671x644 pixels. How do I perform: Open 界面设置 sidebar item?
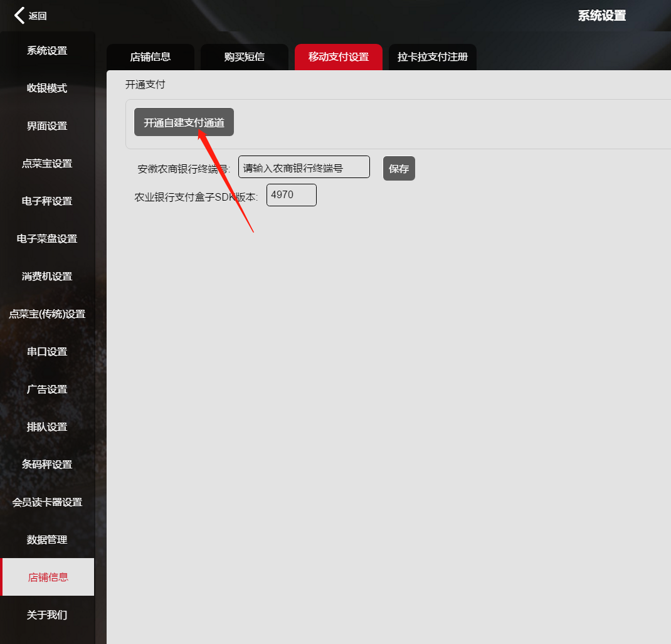pos(47,126)
